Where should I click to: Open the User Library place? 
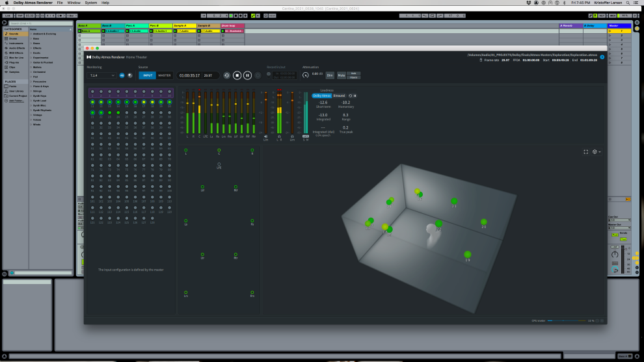pos(16,91)
